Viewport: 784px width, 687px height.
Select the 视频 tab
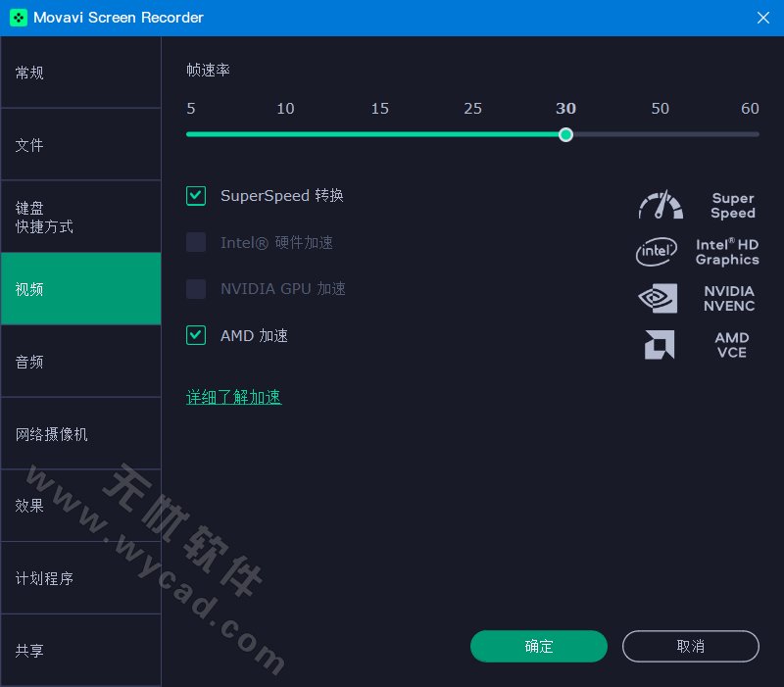pos(81,289)
